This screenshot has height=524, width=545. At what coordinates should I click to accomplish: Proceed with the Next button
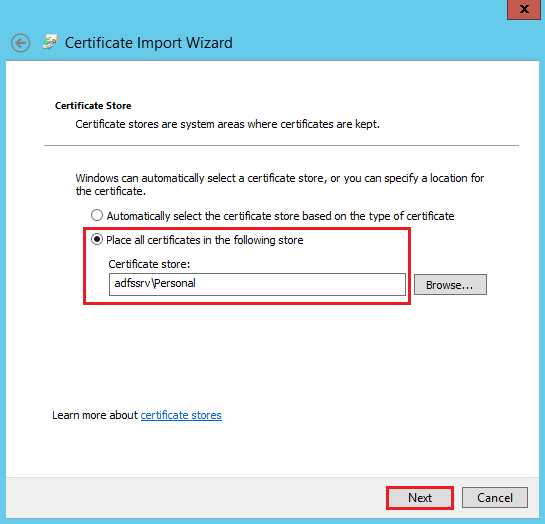[x=420, y=498]
